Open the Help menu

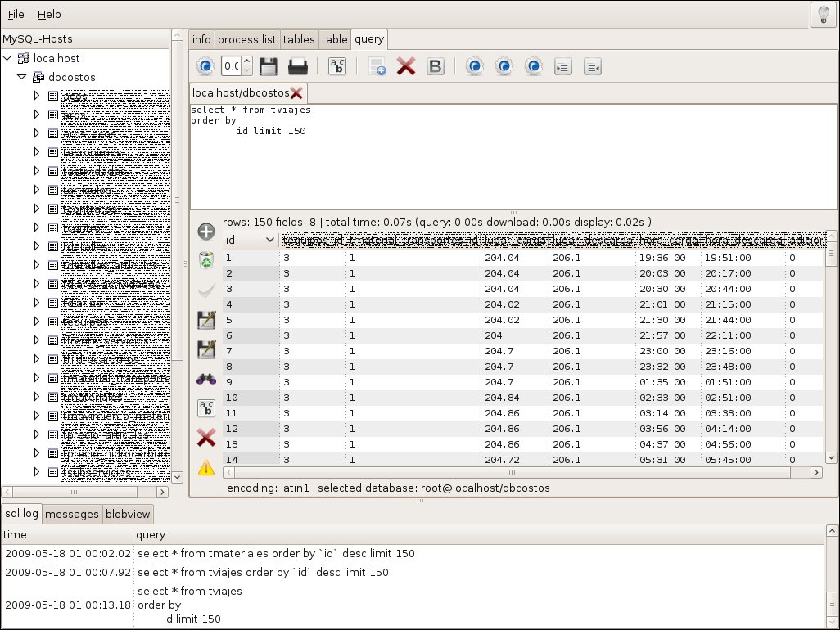49,15
